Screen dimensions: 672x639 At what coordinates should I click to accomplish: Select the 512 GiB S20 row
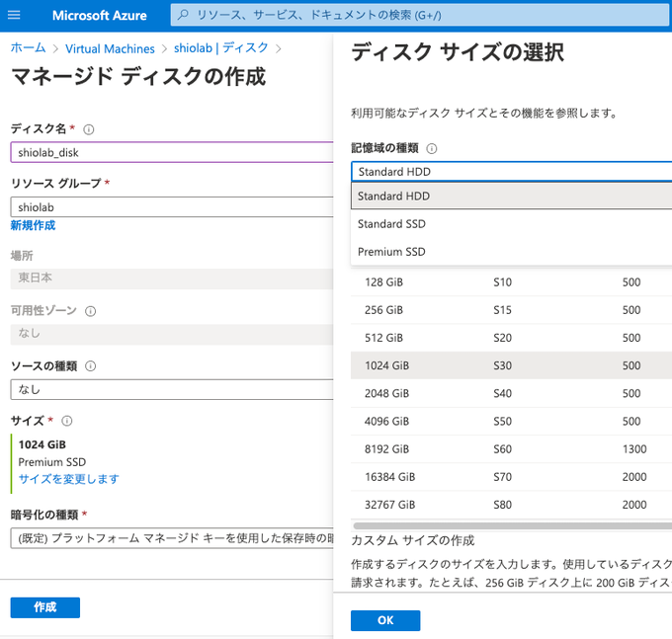pyautogui.click(x=511, y=338)
